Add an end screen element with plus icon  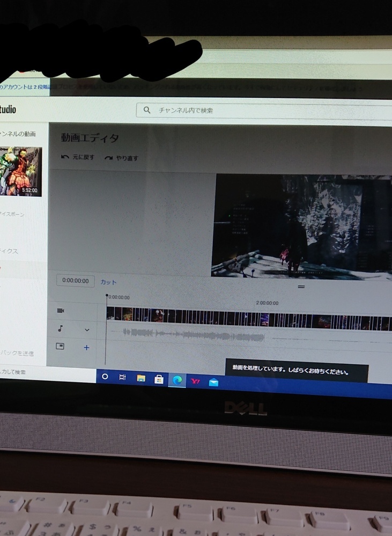tap(86, 348)
